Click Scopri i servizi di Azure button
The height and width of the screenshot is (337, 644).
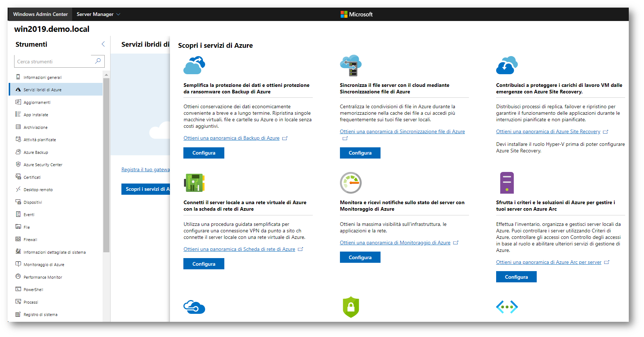pyautogui.click(x=146, y=189)
